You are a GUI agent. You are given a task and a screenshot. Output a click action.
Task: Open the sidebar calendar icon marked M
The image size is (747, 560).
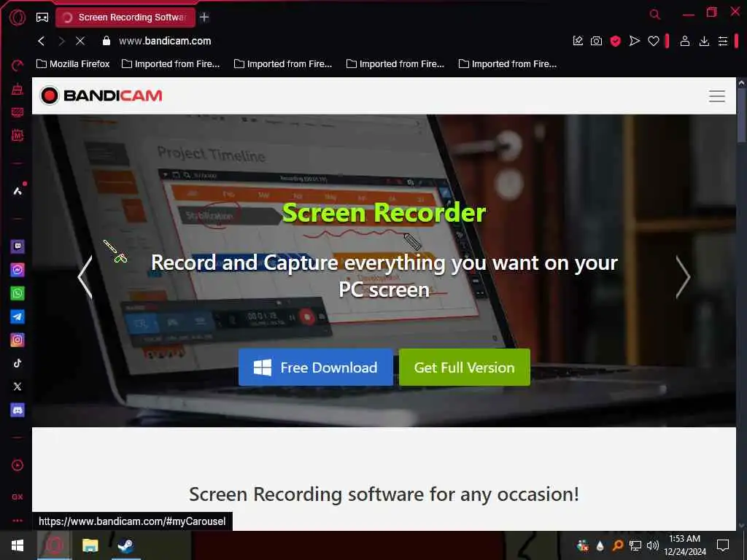pos(18,135)
